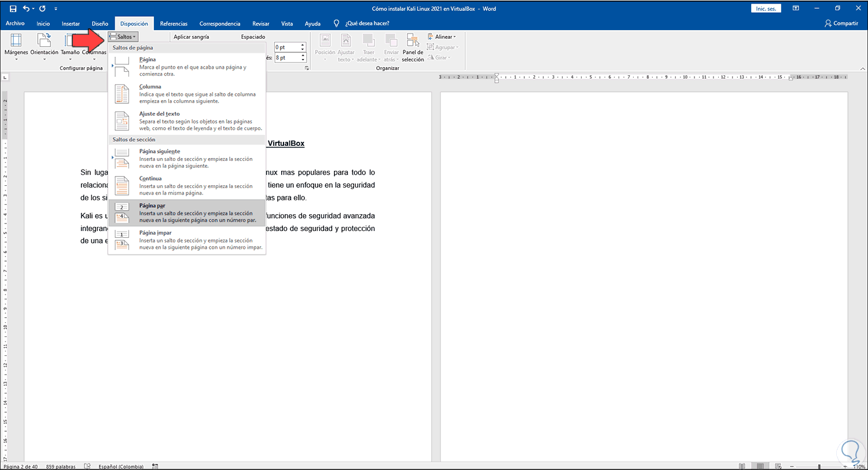
Task: Open the Agrupar dropdown
Action: click(x=443, y=47)
